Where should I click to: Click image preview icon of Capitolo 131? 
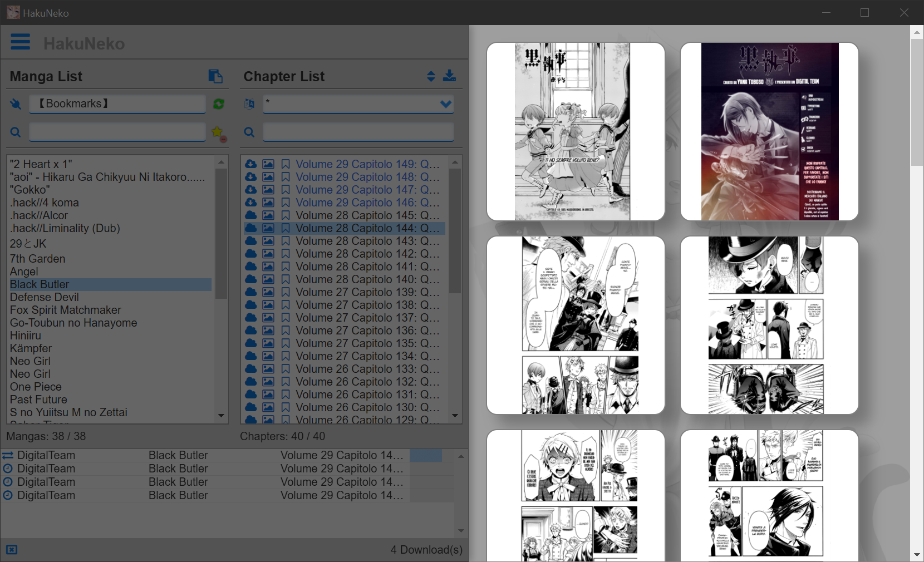(x=268, y=395)
